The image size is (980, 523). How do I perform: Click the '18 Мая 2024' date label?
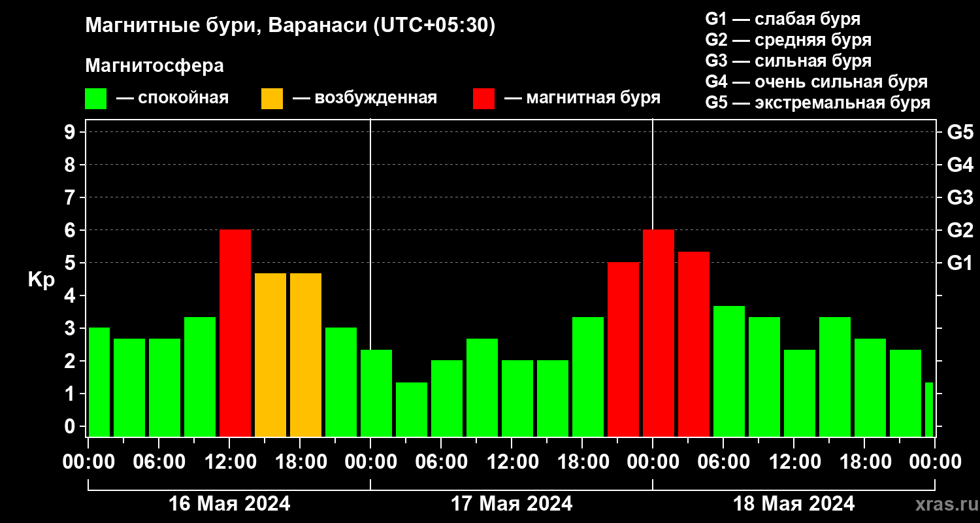(794, 504)
